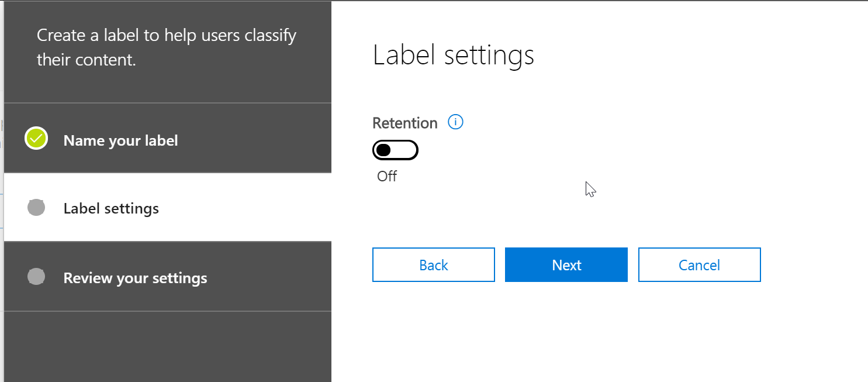This screenshot has width=868, height=382.
Task: Jump to the Review your settings step
Action: point(135,277)
